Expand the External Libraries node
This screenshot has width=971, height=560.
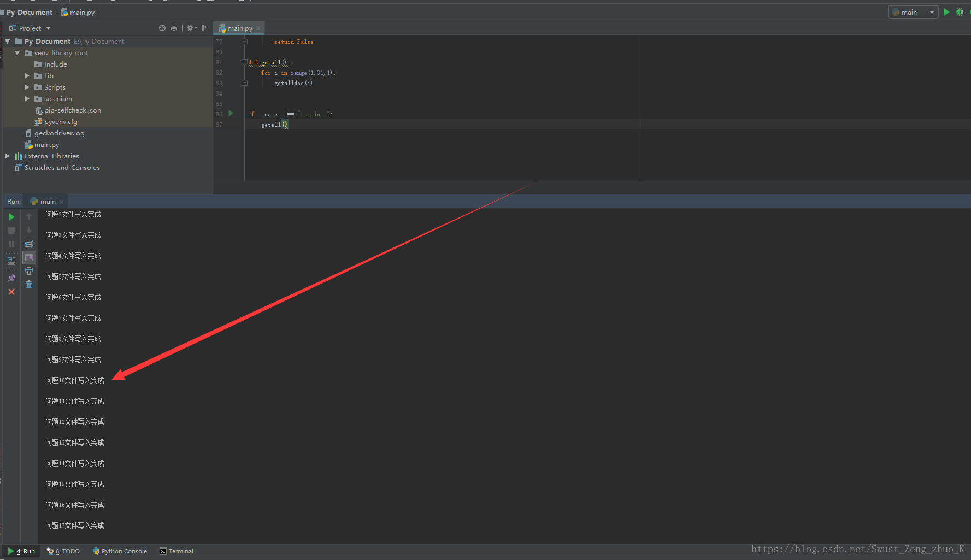pyautogui.click(x=8, y=156)
